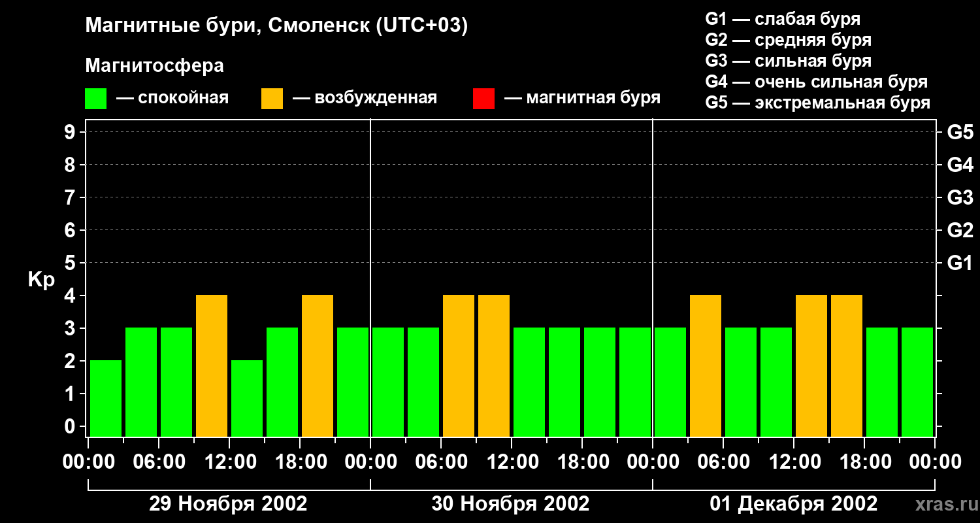Select the 'G2 — средняя буря' legend line
Screen dimensions: 980x523
(789, 40)
